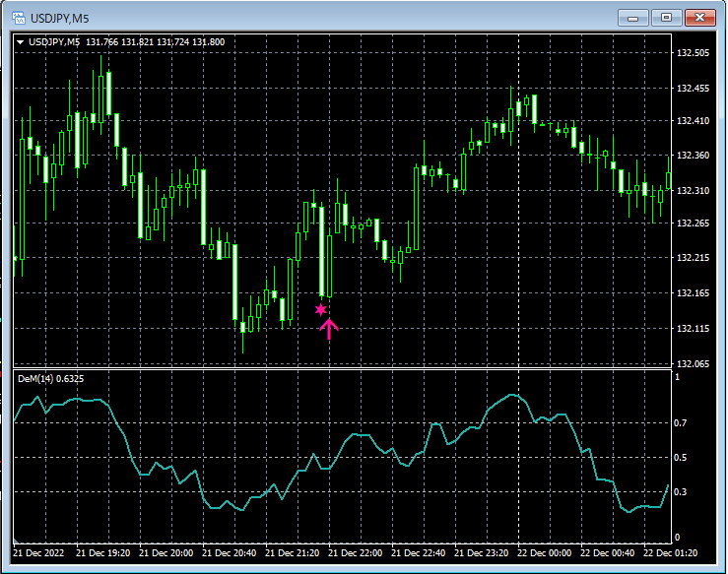Expand the USDJPY,M5 chart header triangle
728x574 pixels.
pos(20,42)
